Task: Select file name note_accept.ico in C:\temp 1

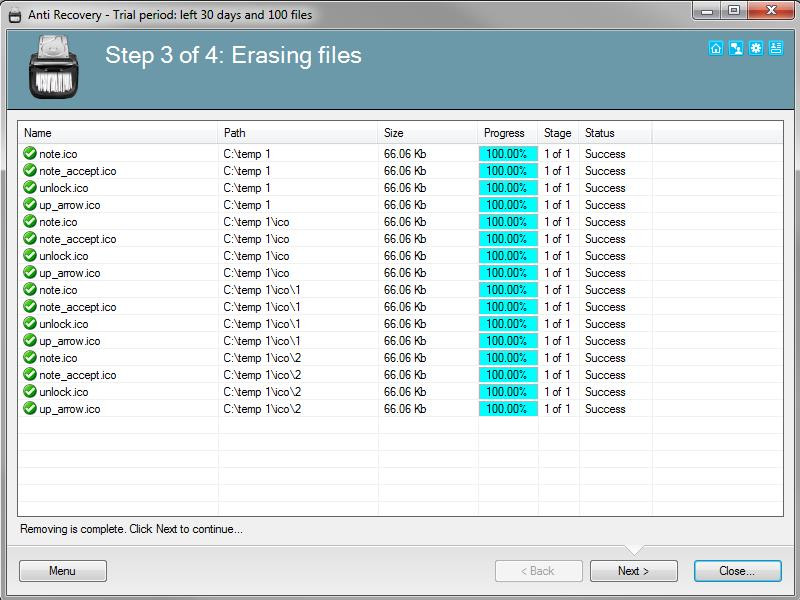Action: tap(78, 171)
